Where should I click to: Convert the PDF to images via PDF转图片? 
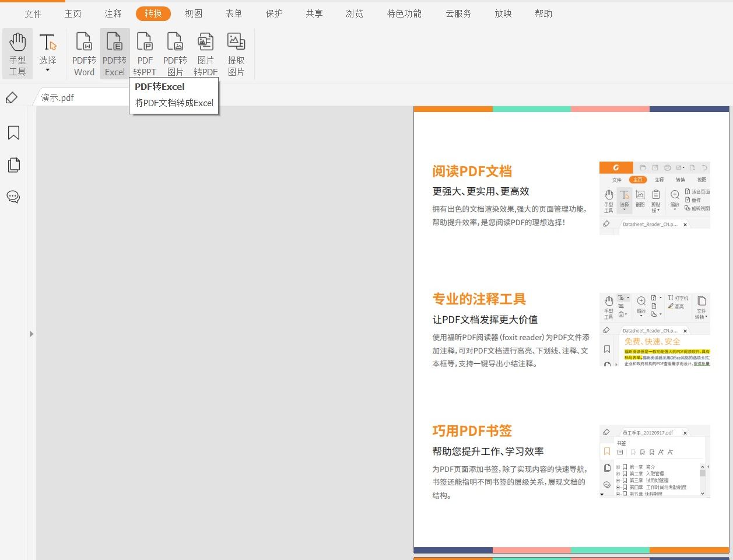(175, 52)
